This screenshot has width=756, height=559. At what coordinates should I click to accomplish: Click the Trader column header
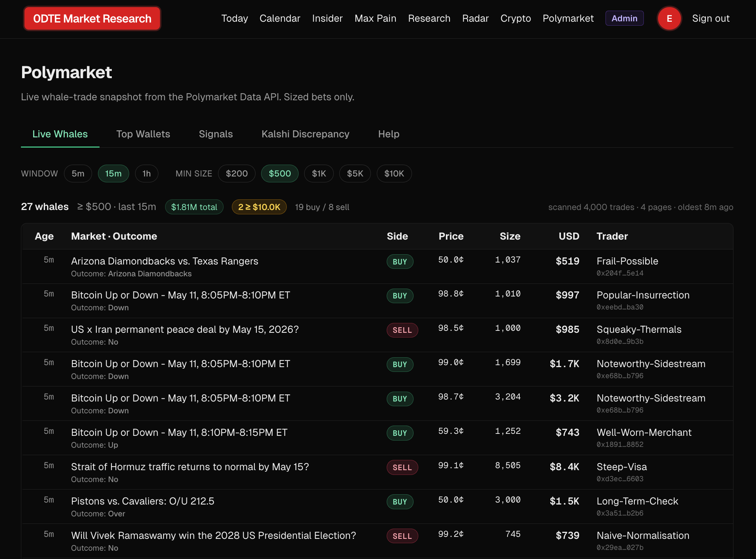pyautogui.click(x=612, y=236)
